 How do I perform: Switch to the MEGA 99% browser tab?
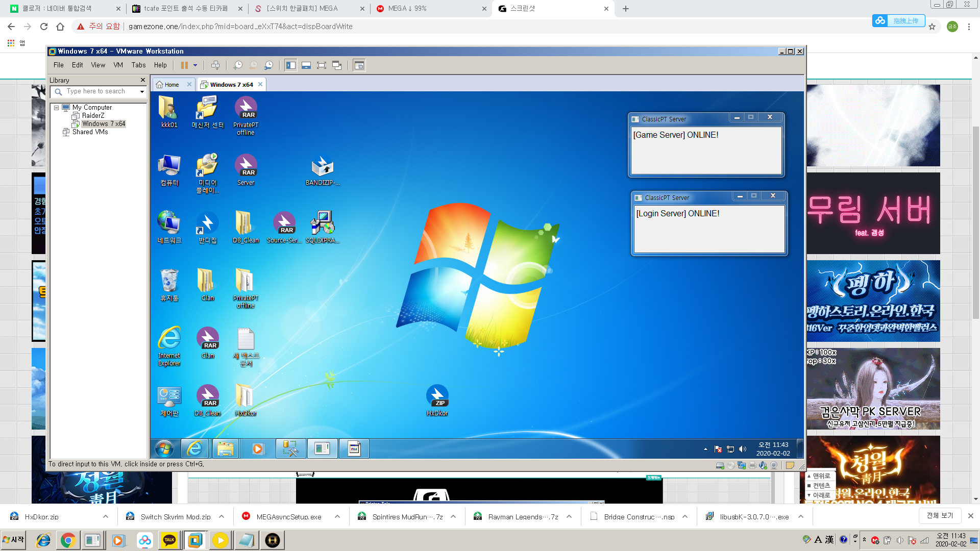pos(432,9)
